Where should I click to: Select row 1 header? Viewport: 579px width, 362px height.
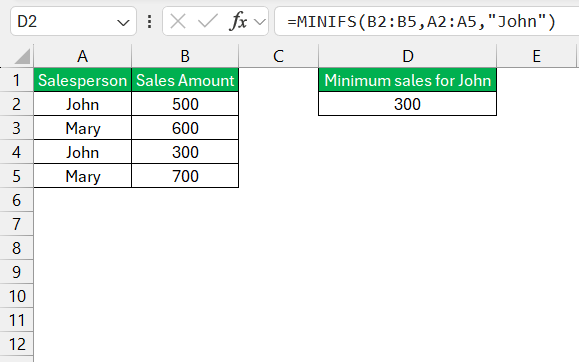point(17,80)
